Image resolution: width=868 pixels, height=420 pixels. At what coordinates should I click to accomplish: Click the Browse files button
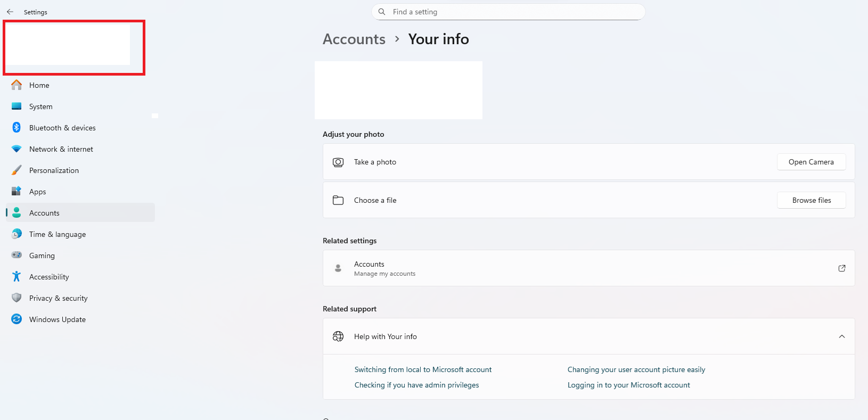click(811, 200)
